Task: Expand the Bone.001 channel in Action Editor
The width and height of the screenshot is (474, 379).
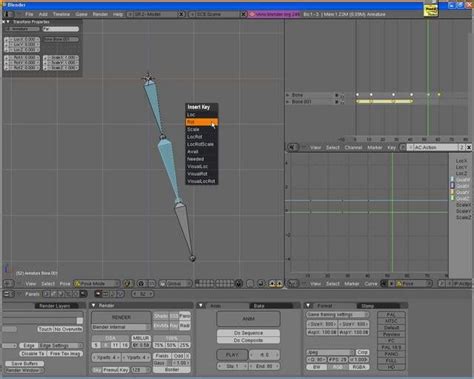Action: click(288, 102)
